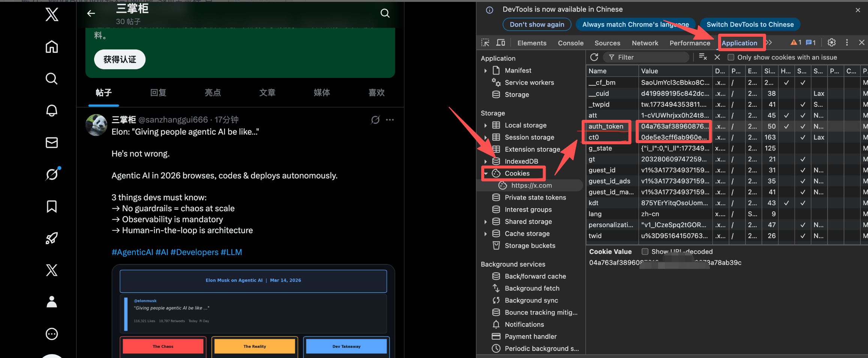The image size is (868, 358).
Task: Open the X Home icon in sidebar
Action: 52,47
